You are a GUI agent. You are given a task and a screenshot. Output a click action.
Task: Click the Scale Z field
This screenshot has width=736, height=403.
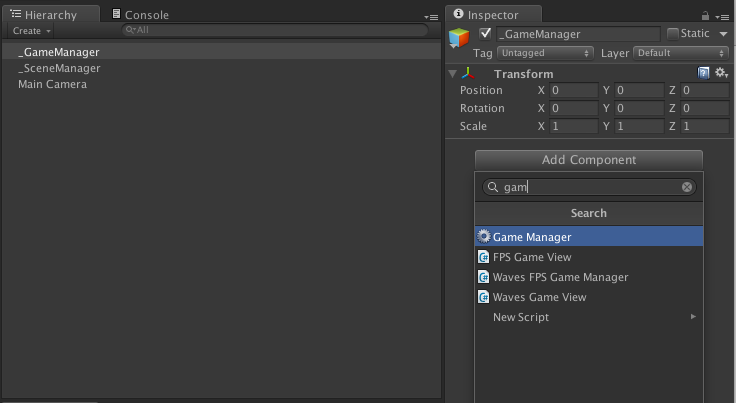(x=705, y=126)
